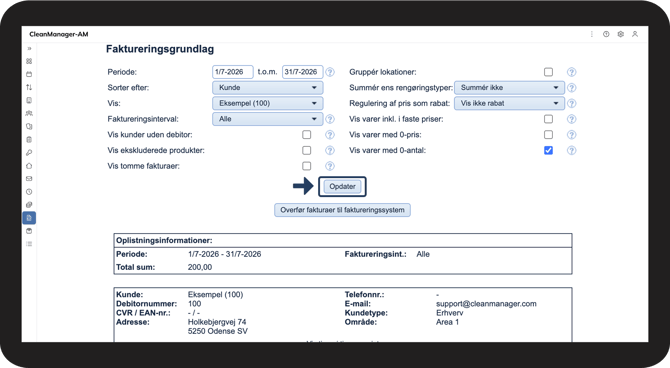
Task: Open the vertical three-dot menu in header
Action: (x=592, y=34)
